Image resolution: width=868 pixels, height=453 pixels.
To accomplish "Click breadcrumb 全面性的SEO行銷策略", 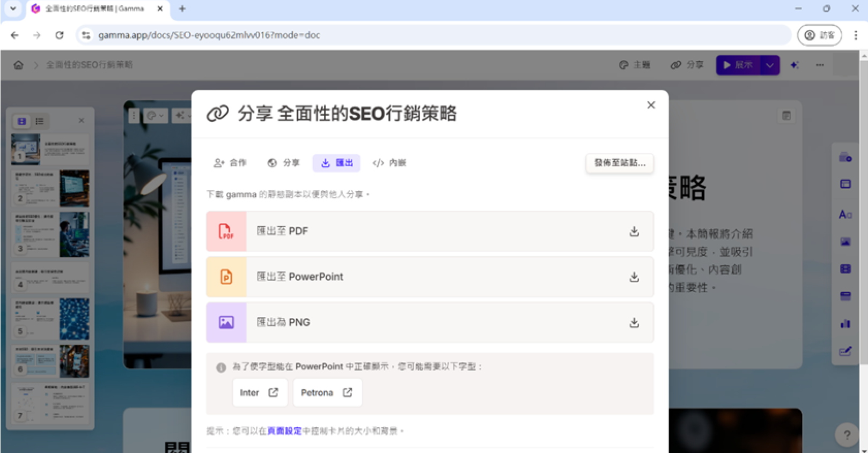I will [89, 65].
